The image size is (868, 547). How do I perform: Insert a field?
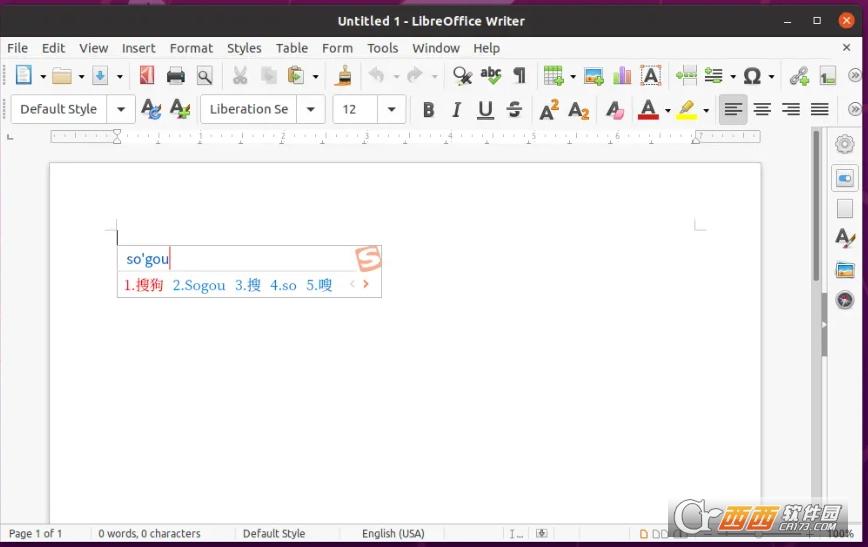714,76
